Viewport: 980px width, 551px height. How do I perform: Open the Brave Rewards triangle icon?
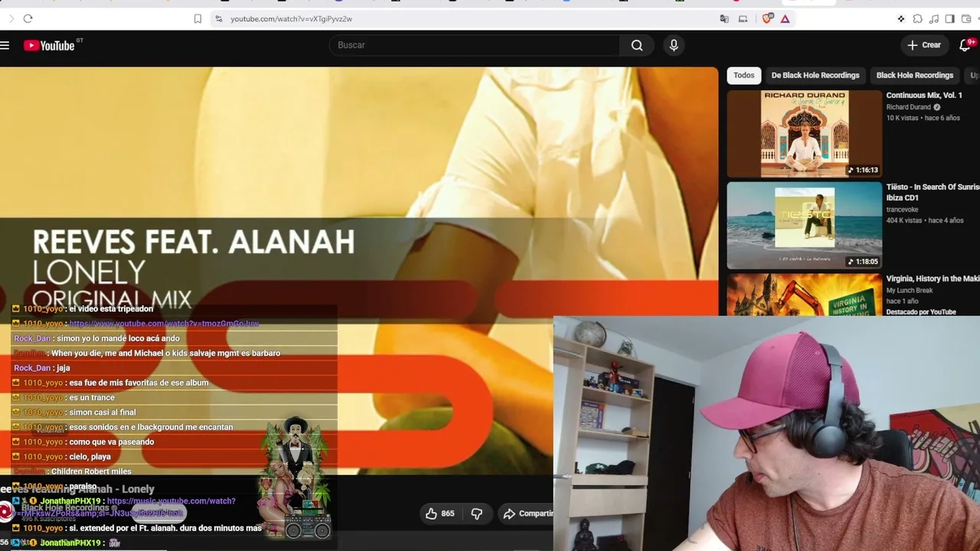[785, 18]
